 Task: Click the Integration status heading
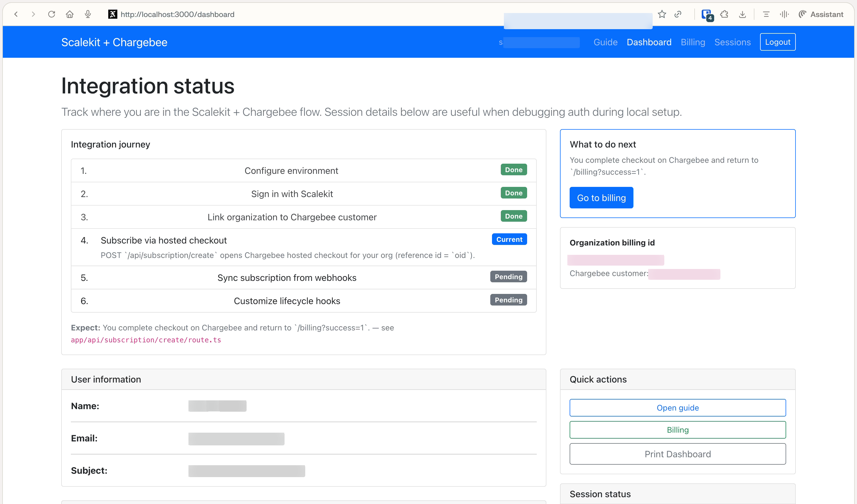[x=148, y=86]
